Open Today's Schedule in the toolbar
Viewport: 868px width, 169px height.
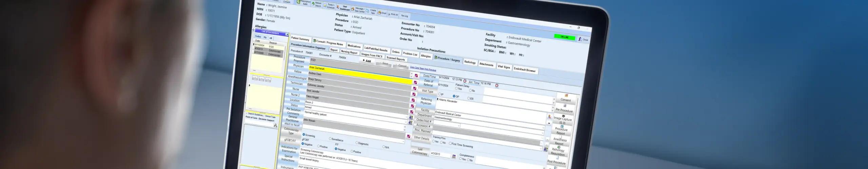pos(329,6)
